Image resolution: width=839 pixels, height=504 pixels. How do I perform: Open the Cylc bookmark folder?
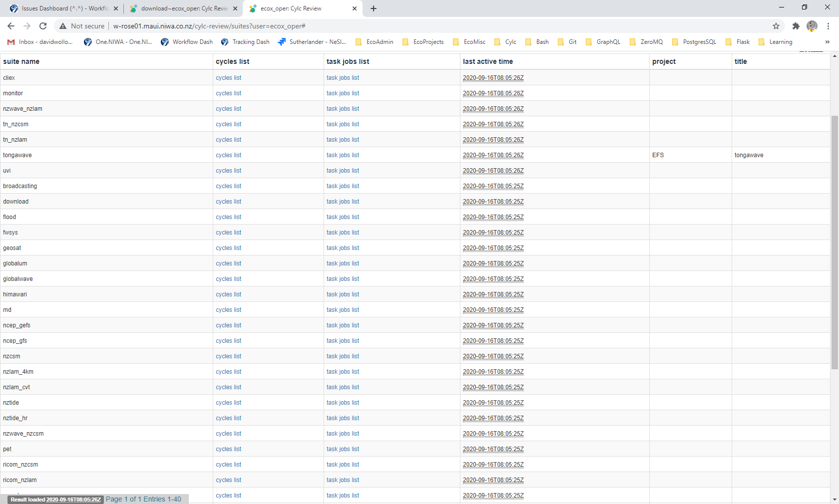505,42
